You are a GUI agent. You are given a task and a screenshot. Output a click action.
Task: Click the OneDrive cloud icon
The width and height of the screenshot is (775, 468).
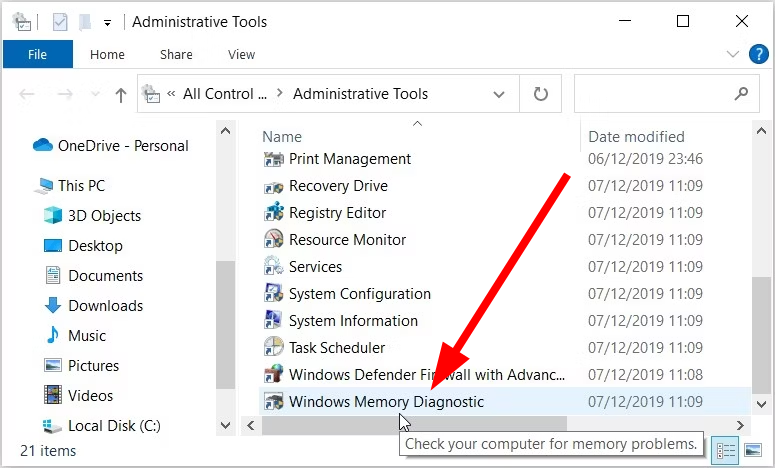tap(43, 146)
